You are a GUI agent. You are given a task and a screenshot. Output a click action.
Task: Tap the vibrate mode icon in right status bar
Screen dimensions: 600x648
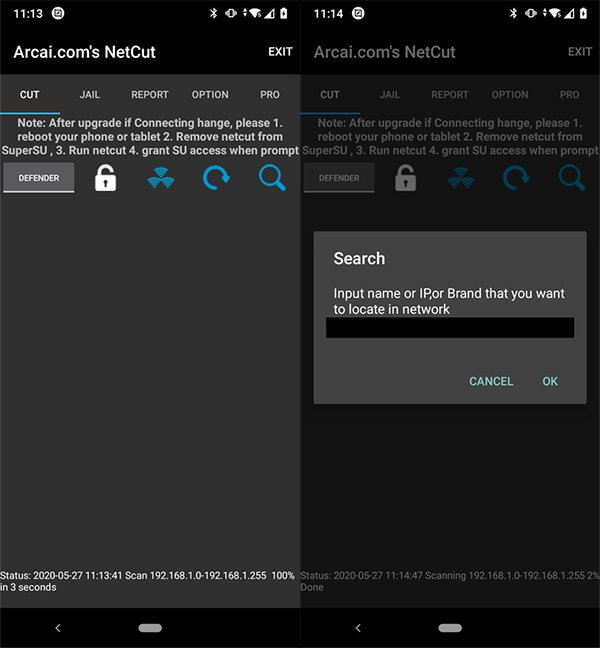[x=531, y=13]
